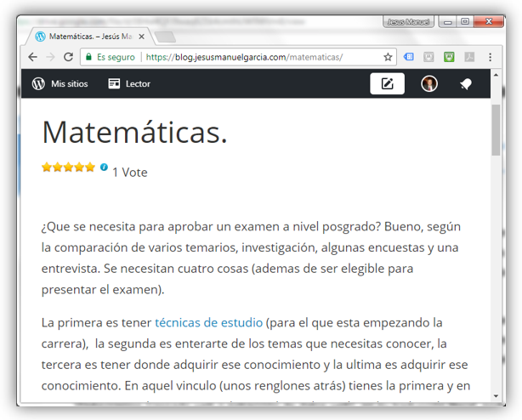Open the técnicas de estudio link
This screenshot has height=420, width=522.
(209, 322)
